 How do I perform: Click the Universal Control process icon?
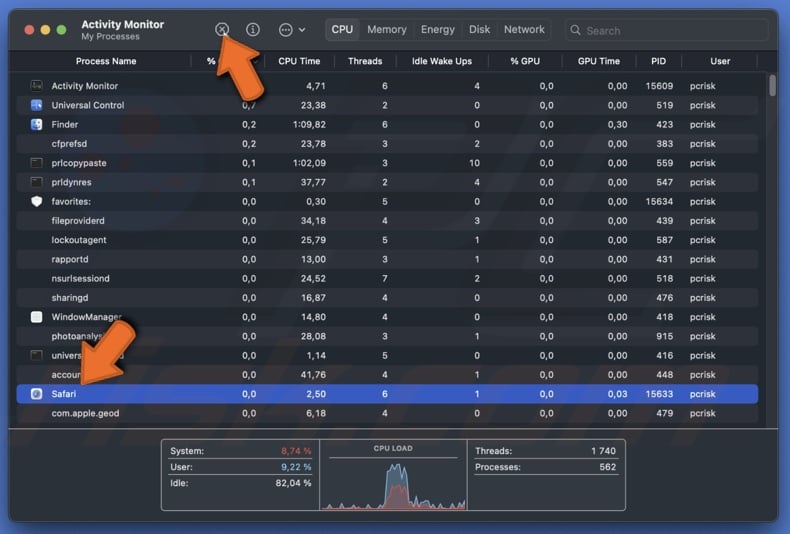(37, 105)
